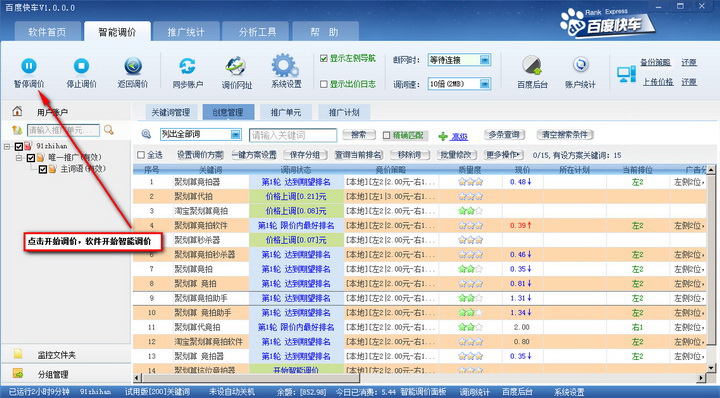Click the horizontal scrollbar below the keyword table
This screenshot has width=720, height=398.
pyautogui.click(x=420, y=378)
